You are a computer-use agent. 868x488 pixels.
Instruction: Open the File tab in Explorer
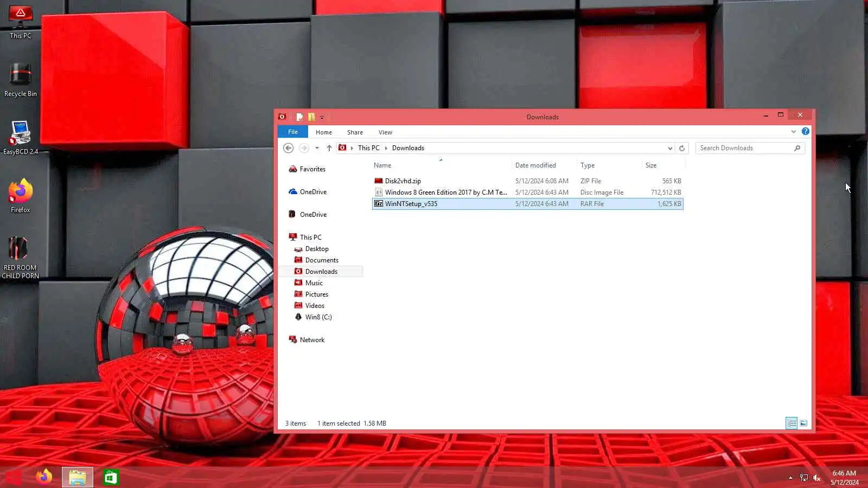pyautogui.click(x=293, y=132)
